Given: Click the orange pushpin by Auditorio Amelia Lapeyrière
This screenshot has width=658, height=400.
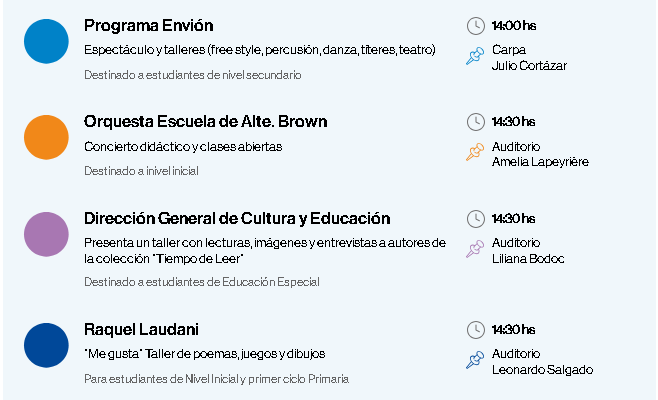Looking at the screenshot, I should pyautogui.click(x=475, y=152).
